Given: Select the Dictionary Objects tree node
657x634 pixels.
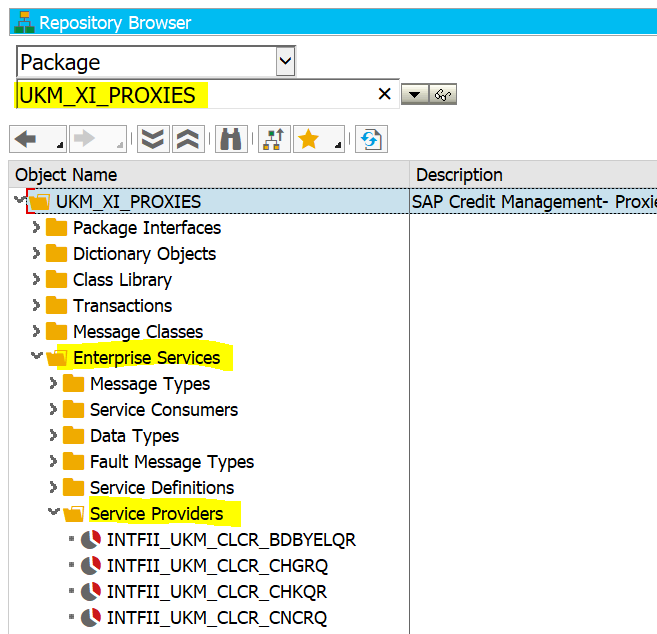Looking at the screenshot, I should [x=145, y=254].
